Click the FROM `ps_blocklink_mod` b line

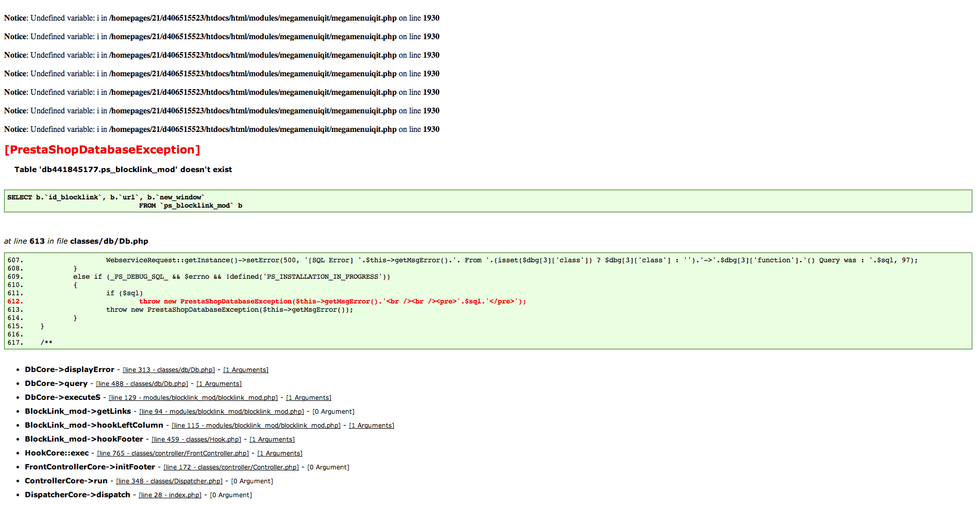point(191,206)
